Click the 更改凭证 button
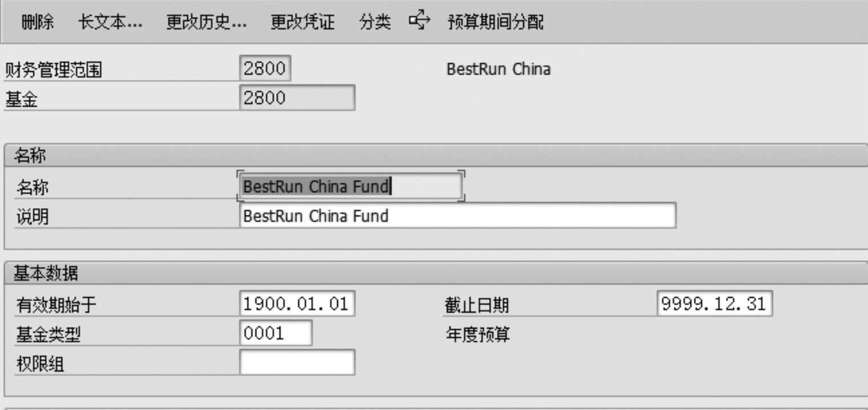The image size is (868, 410). point(302,22)
